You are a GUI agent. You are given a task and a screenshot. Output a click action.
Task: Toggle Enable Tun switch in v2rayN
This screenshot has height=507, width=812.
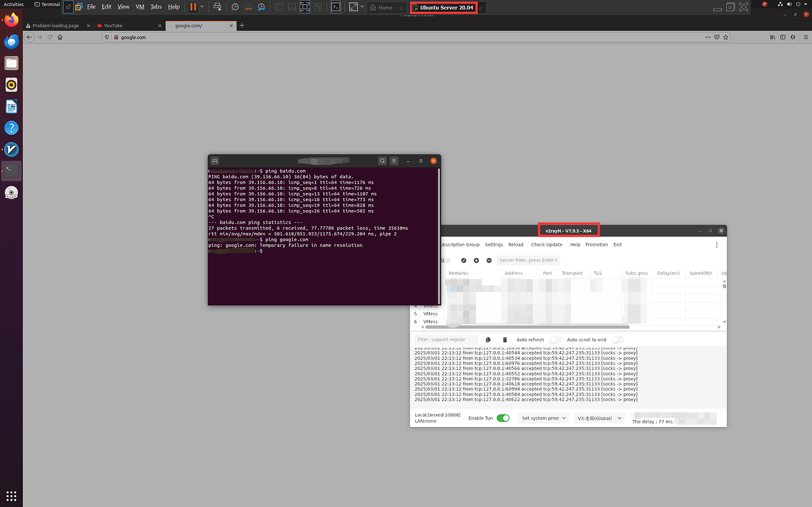click(503, 418)
